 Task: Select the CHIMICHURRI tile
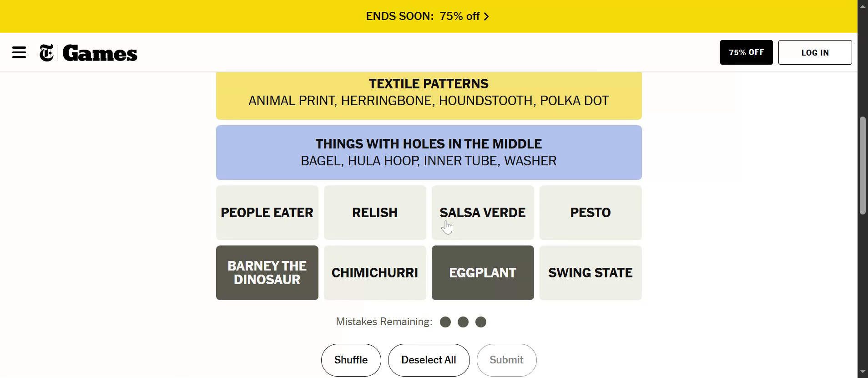click(x=375, y=273)
